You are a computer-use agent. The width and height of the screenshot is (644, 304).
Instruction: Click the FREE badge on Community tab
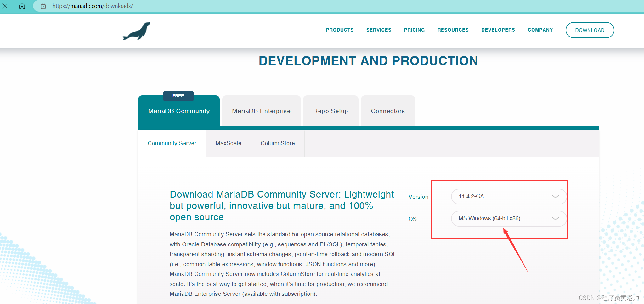[x=178, y=96]
